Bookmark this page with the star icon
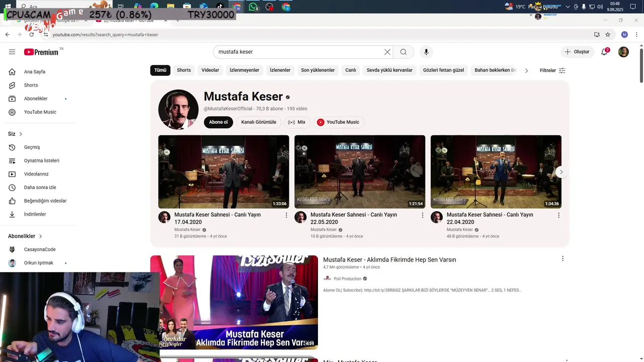 [x=608, y=35]
